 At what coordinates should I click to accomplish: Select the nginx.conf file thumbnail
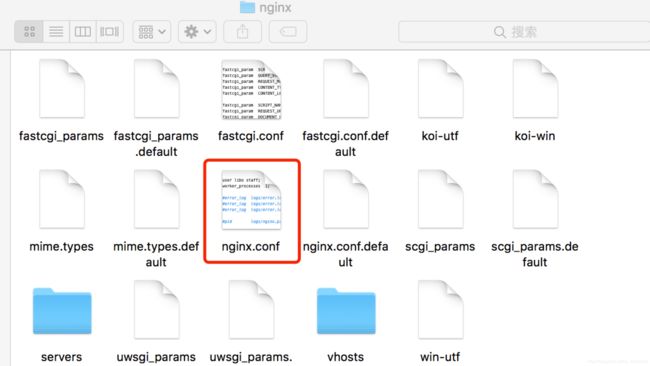pyautogui.click(x=251, y=200)
